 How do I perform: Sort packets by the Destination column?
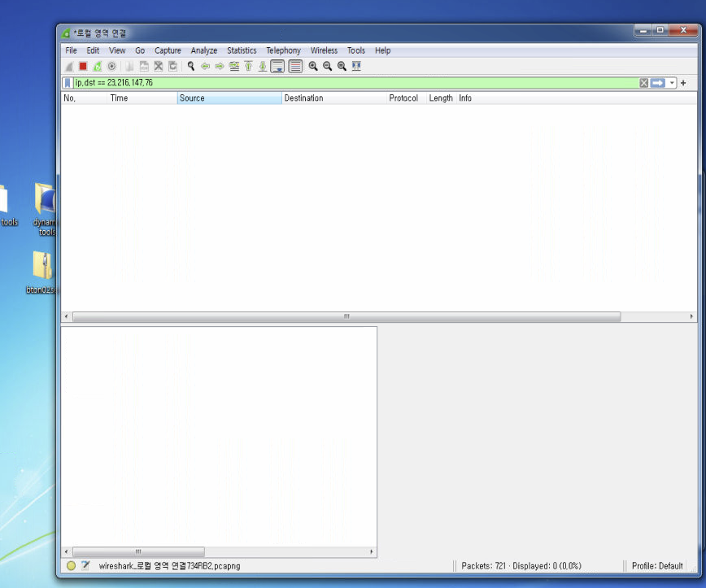334,98
